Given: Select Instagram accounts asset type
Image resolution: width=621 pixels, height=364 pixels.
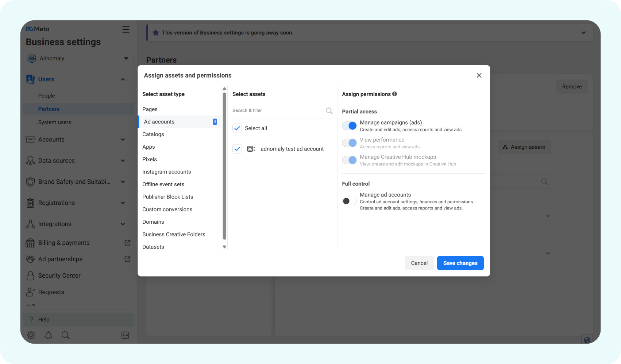Looking at the screenshot, I should [x=180, y=172].
